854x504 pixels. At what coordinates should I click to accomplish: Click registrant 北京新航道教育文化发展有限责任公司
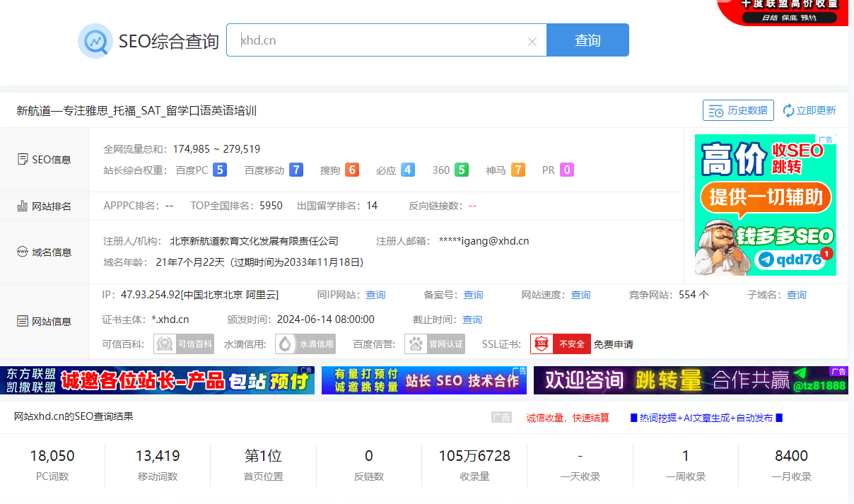255,241
